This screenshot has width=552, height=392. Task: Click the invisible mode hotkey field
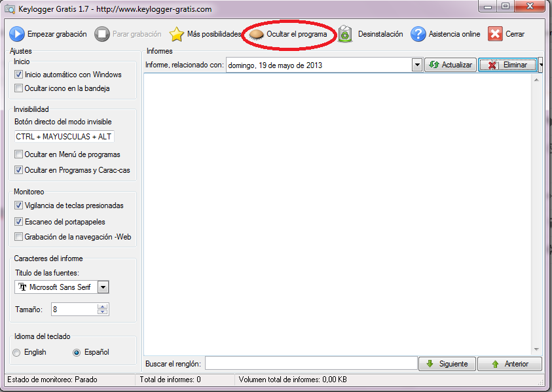[64, 137]
